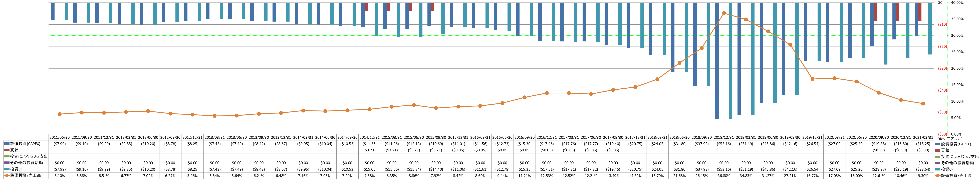This screenshot has width=980, height=179.
Task: Click the ($19.45) investing cash flow cell
Action: click(613, 169)
